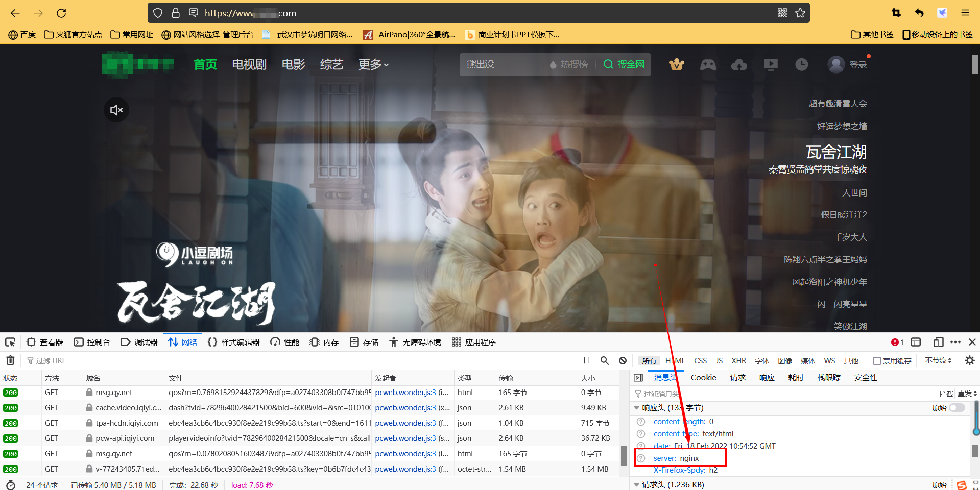Filter requests by CSS
Image resolution: width=980 pixels, height=490 pixels.
click(700, 361)
